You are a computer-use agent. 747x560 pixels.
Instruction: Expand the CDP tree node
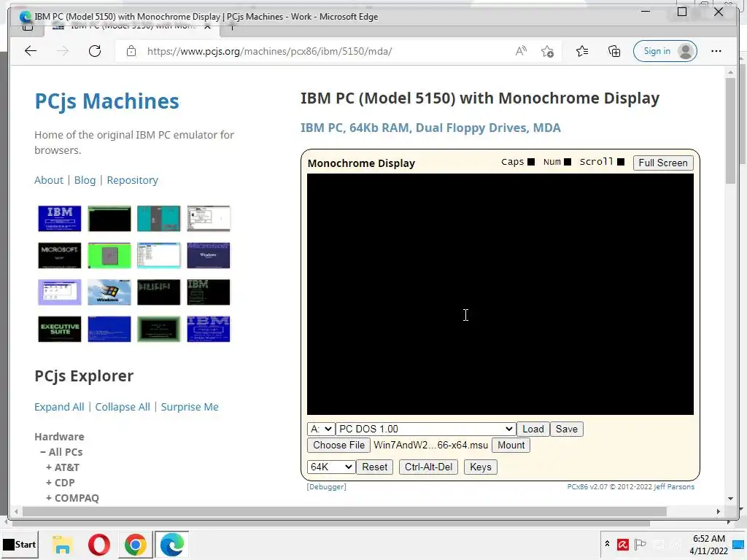tap(60, 483)
